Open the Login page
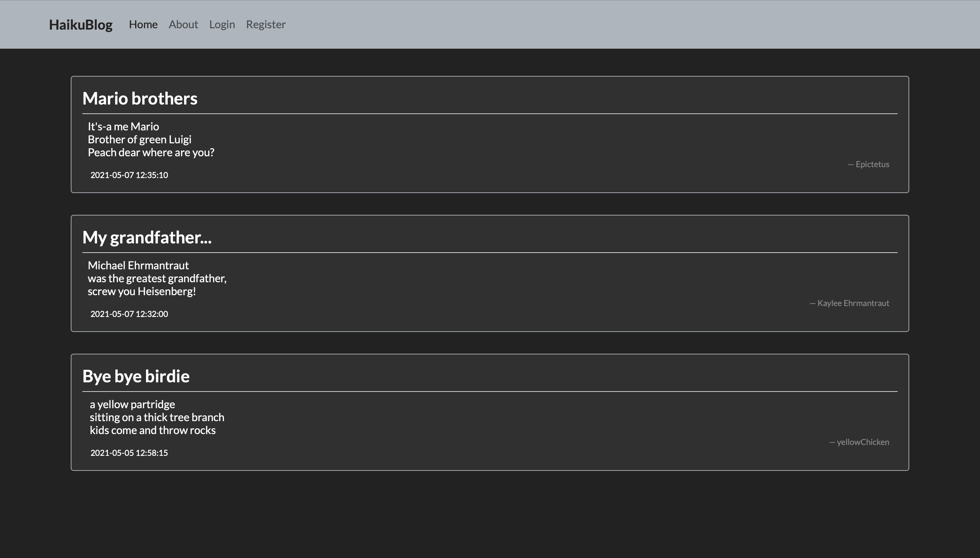Image resolution: width=980 pixels, height=558 pixels. [x=222, y=25]
